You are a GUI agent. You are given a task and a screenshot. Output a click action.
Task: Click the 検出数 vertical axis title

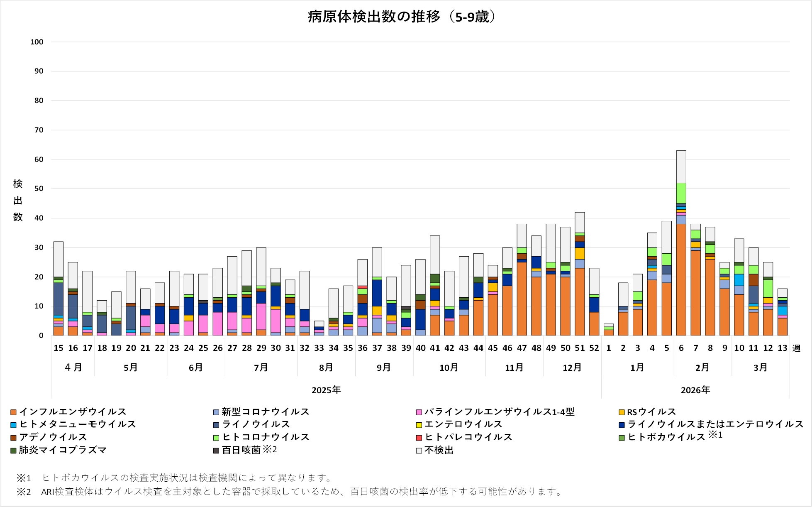18,201
